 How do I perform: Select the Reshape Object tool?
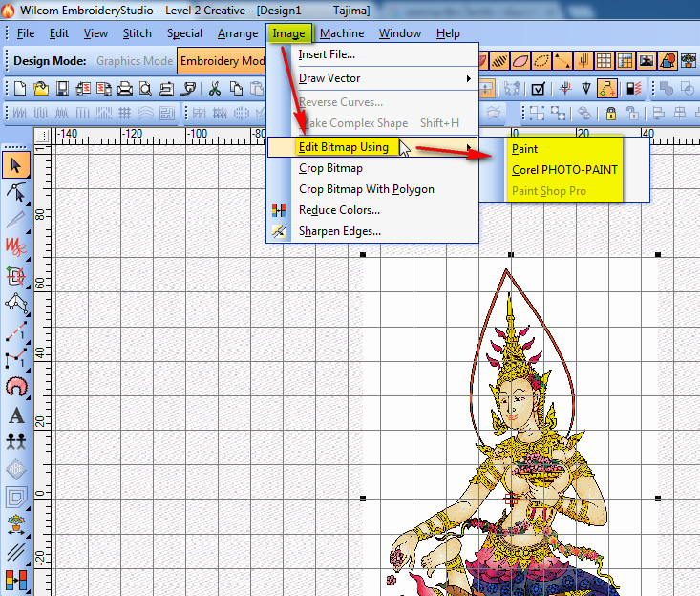point(16,193)
